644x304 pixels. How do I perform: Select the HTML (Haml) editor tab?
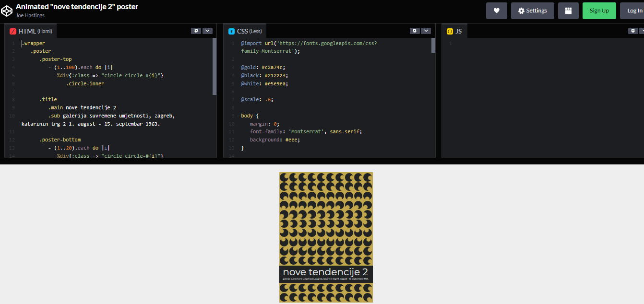[x=31, y=31]
